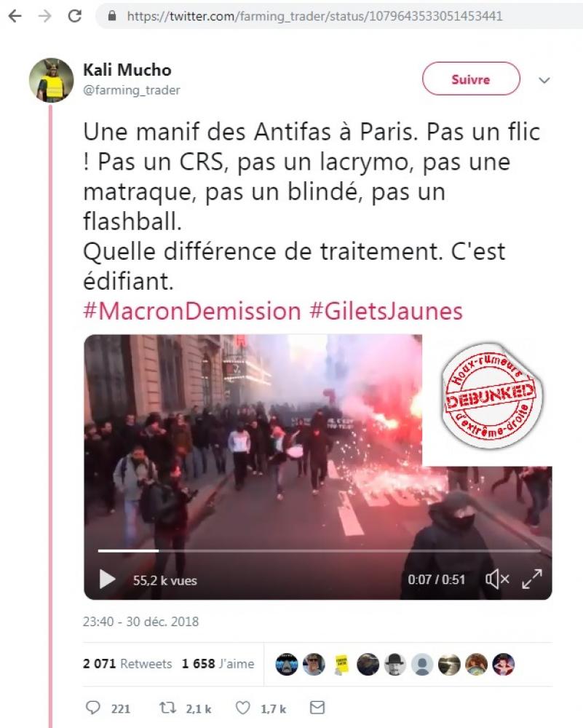Screen dimensions: 583x728
Task: View the 1 658 J'aime list
Action: 218,664
